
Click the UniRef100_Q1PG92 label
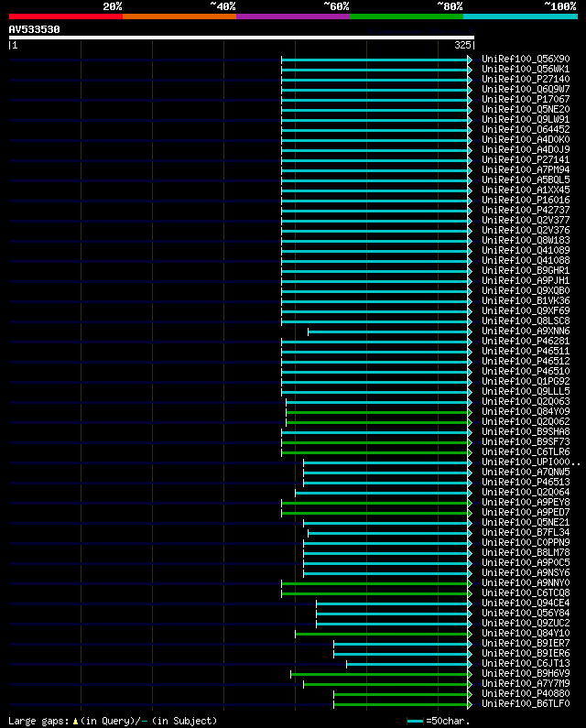coord(526,381)
